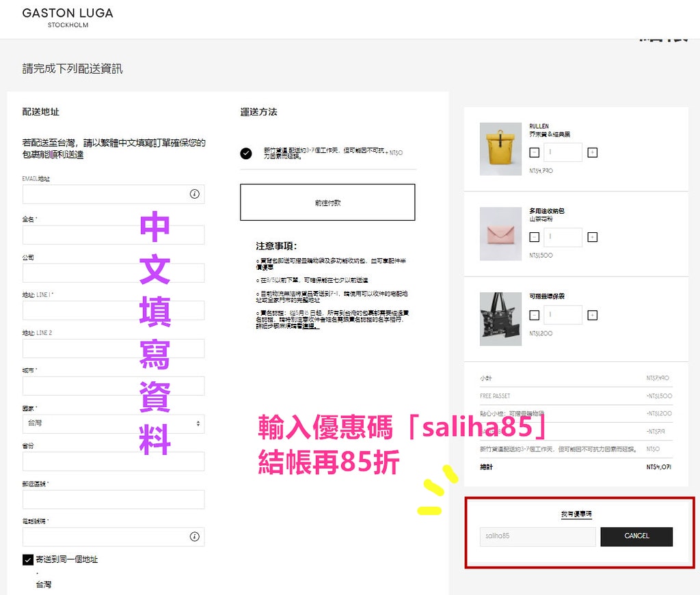Decrease quantity of the Rullen backpack

[x=535, y=152]
